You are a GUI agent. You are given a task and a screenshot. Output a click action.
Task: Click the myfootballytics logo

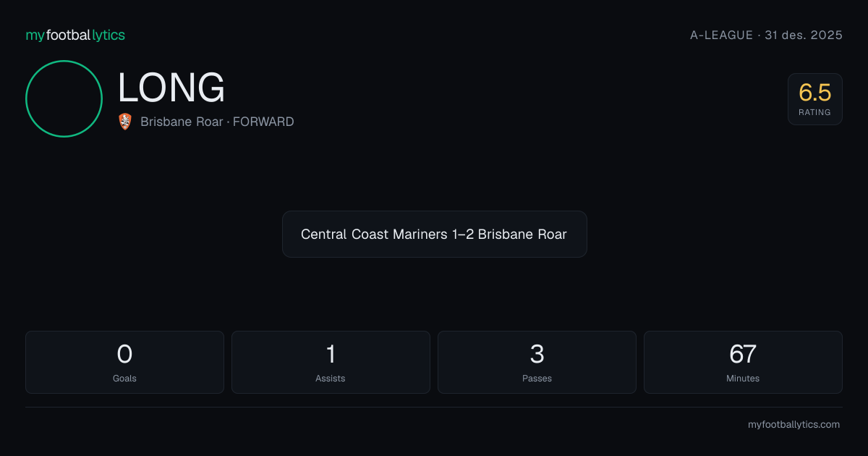(75, 35)
